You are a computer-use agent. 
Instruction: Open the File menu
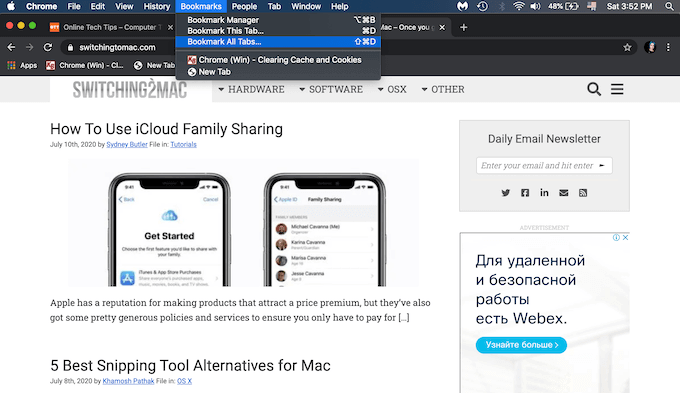click(74, 6)
